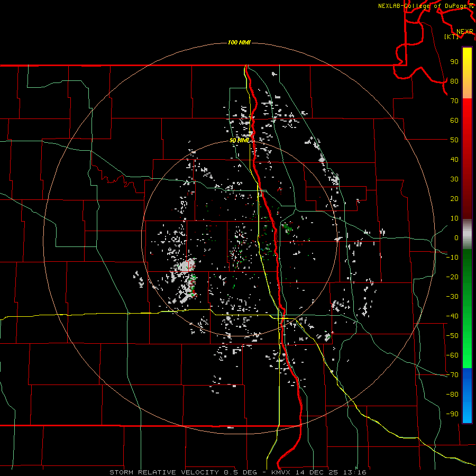
Task: Click the 80 value on velocity scale
Action: coord(454,81)
